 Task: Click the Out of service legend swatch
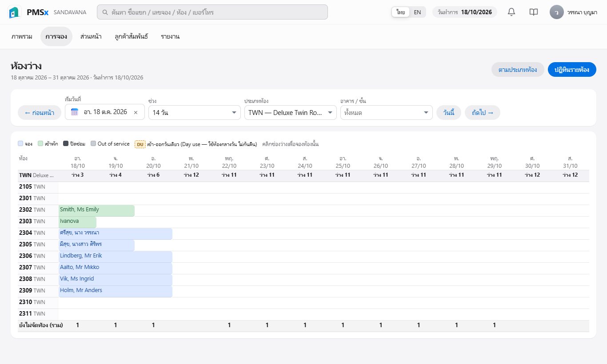pyautogui.click(x=93, y=144)
